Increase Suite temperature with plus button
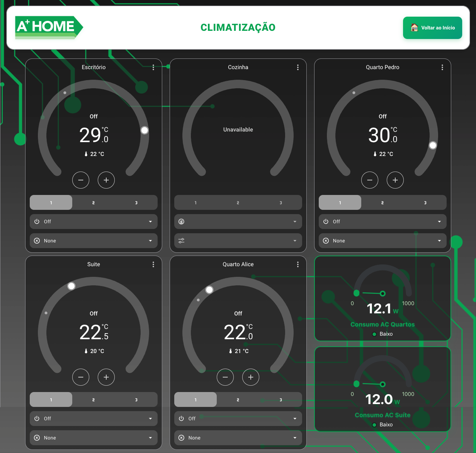 (x=106, y=377)
